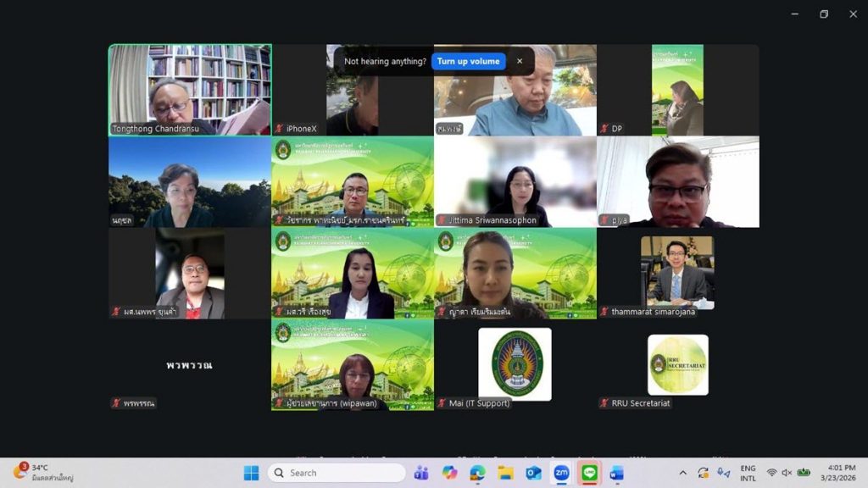This screenshot has width=868, height=488.
Task: Switch to Outlook in the taskbar
Action: click(x=533, y=473)
